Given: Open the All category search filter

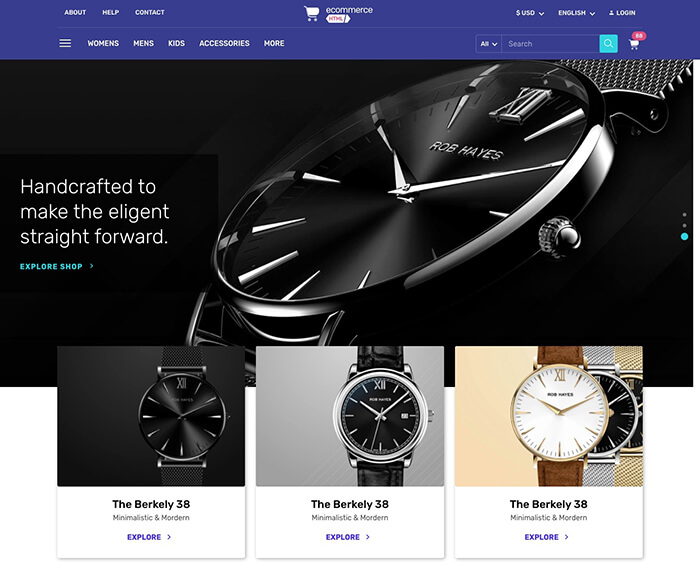Looking at the screenshot, I should (489, 44).
